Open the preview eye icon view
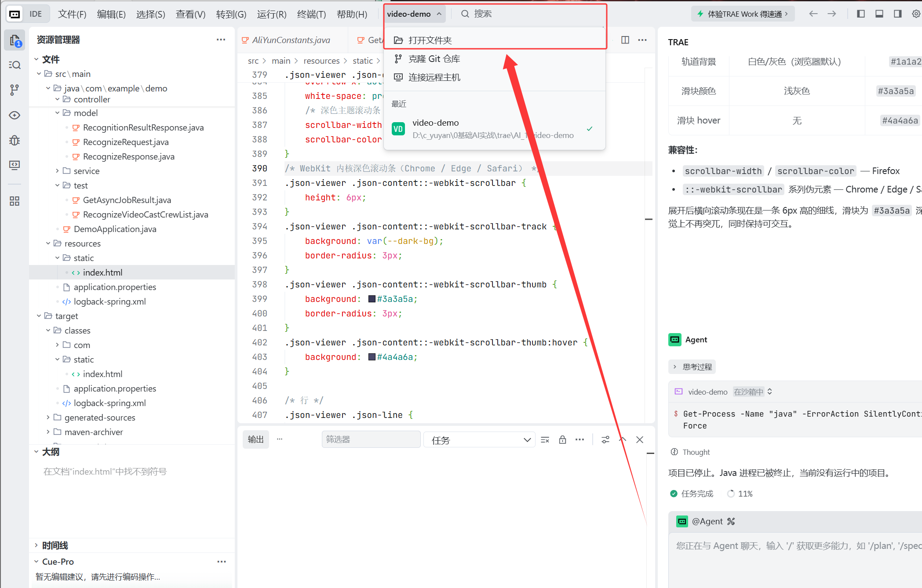The height and width of the screenshot is (588, 922). coord(15,115)
